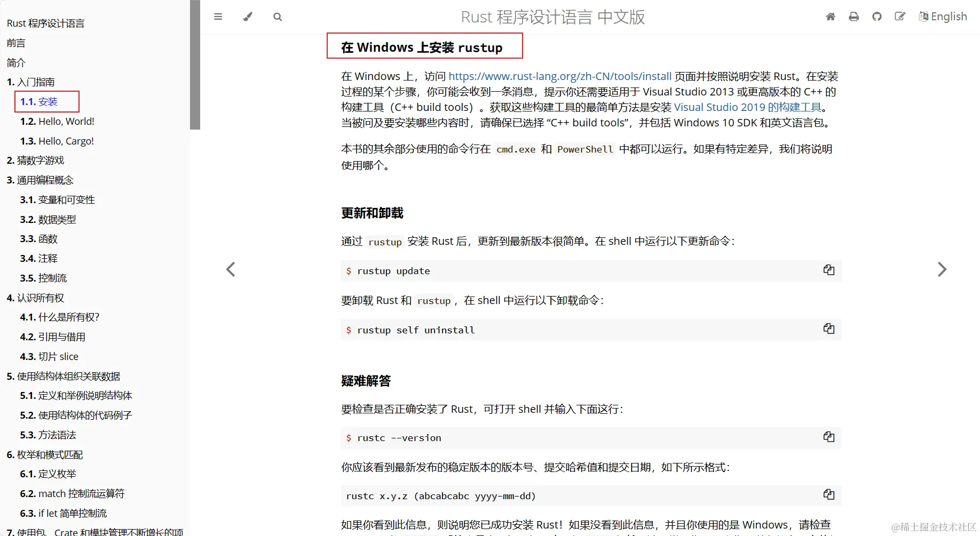Viewport: 980px width, 536px height.
Task: Click the 'rustup update' code line
Action: pyautogui.click(x=591, y=271)
